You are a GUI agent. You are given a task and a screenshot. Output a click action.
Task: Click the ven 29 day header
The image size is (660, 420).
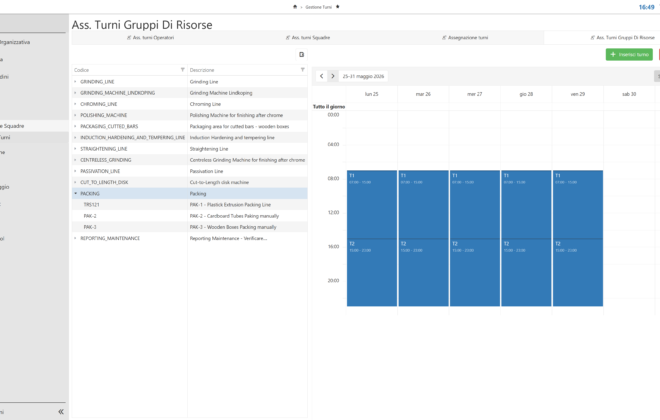(578, 94)
